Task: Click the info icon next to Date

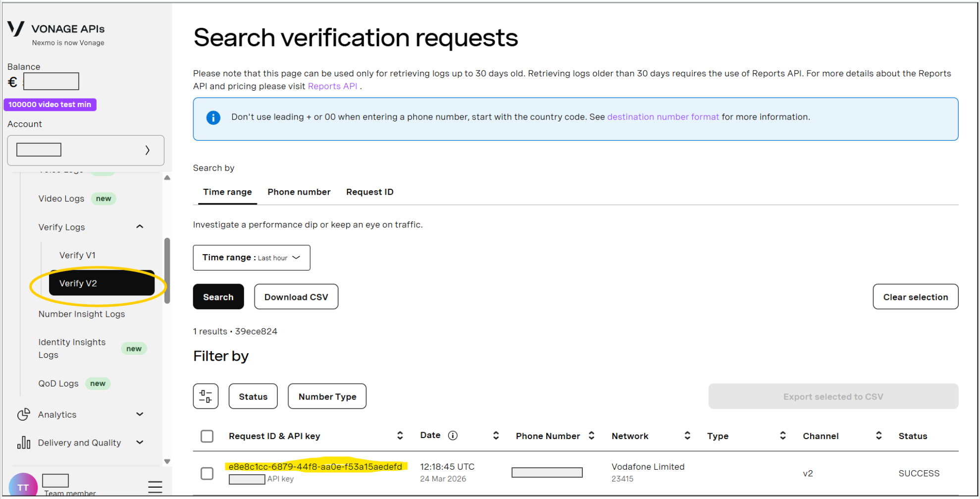Action: [453, 436]
